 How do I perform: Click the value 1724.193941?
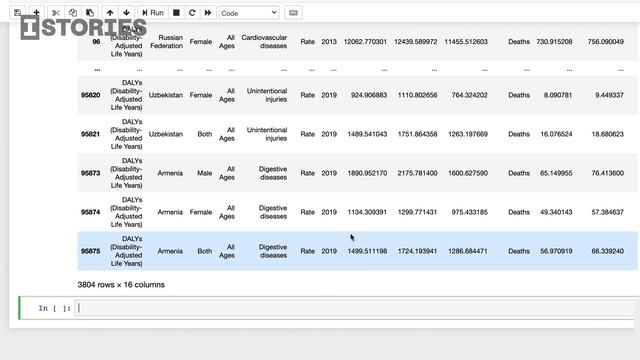click(418, 251)
